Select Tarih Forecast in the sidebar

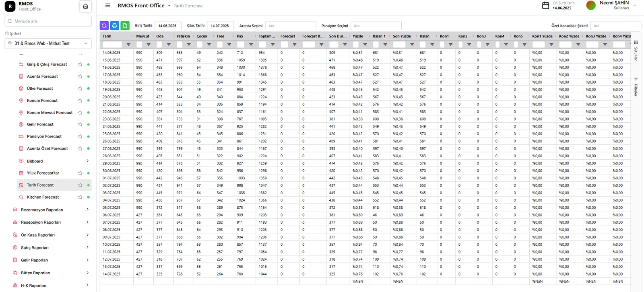[x=40, y=185]
